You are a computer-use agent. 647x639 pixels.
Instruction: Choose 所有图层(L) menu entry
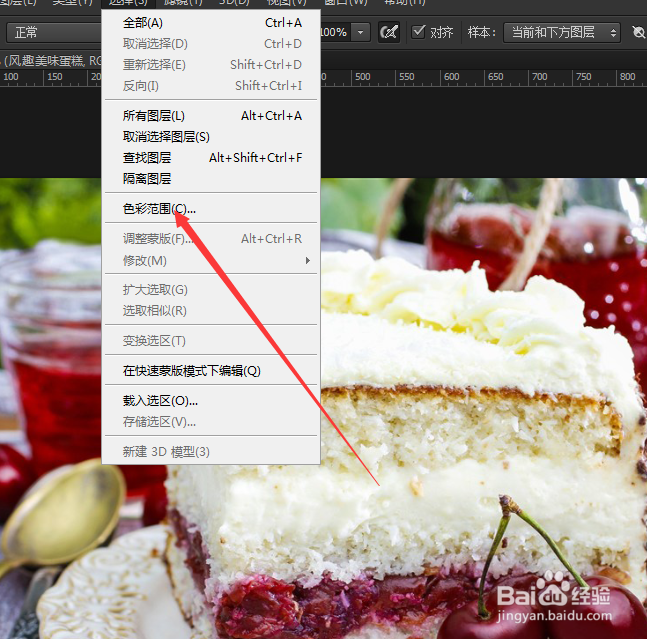[211, 116]
